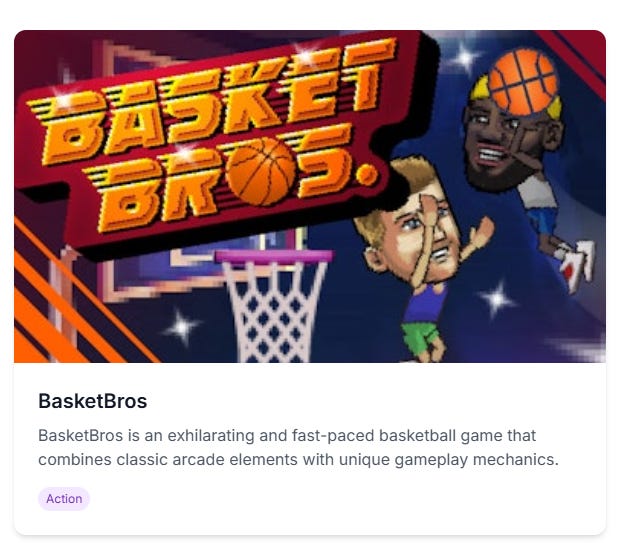The width and height of the screenshot is (624, 543).
Task: Click the basketball on the dunking player's head
Action: (x=523, y=82)
